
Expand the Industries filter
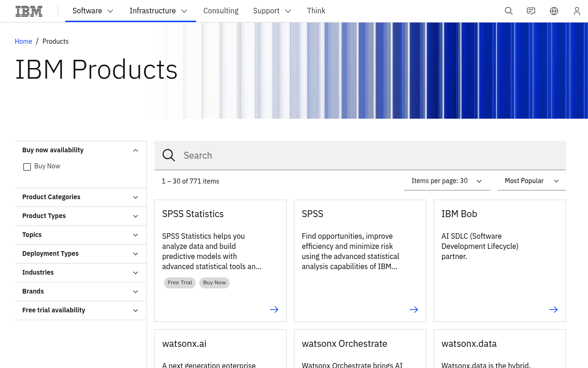point(81,272)
